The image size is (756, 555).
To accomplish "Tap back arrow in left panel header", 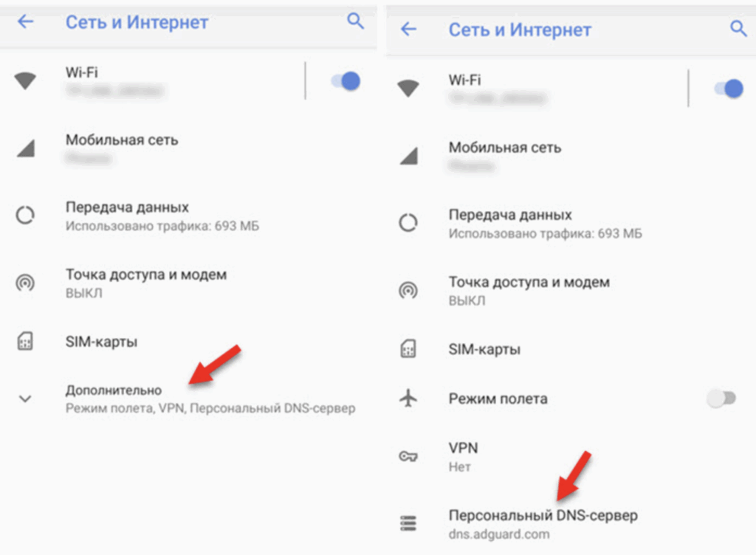I will coord(26,21).
